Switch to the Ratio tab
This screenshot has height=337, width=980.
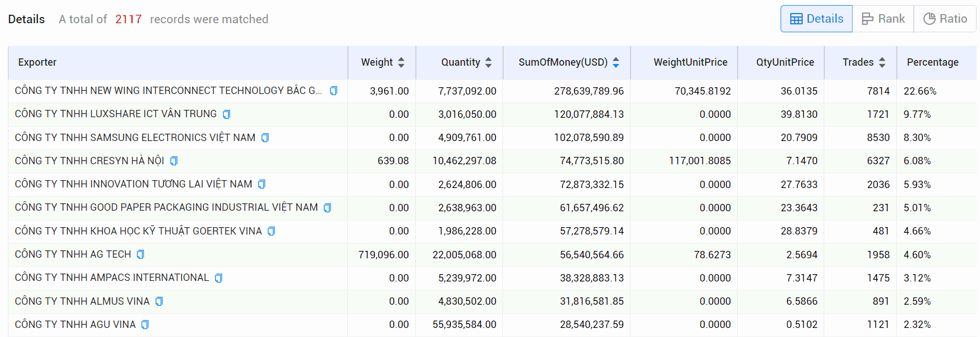(945, 19)
